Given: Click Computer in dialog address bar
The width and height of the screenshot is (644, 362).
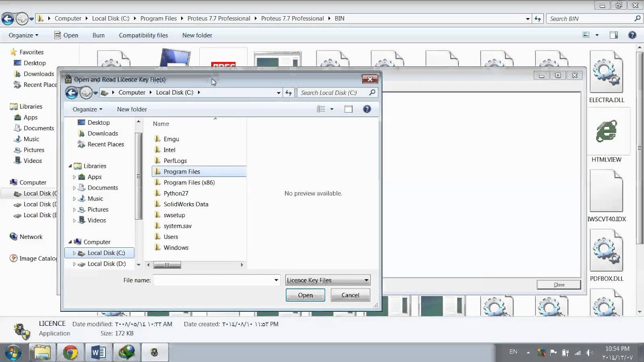Looking at the screenshot, I should [x=132, y=93].
